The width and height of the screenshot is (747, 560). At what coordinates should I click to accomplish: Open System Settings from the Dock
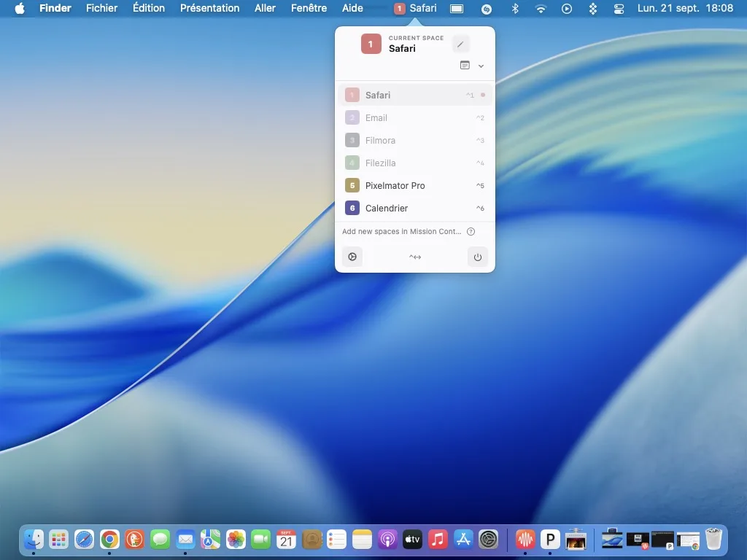(488, 539)
